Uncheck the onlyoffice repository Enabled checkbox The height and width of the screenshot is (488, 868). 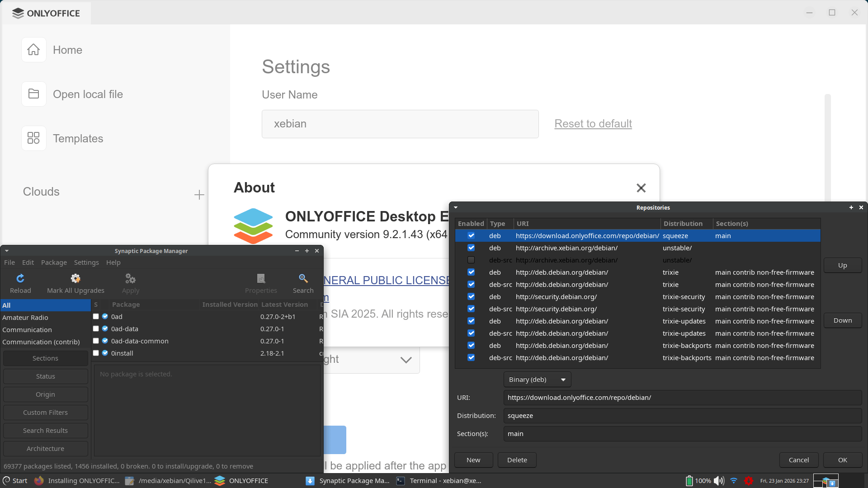point(471,236)
